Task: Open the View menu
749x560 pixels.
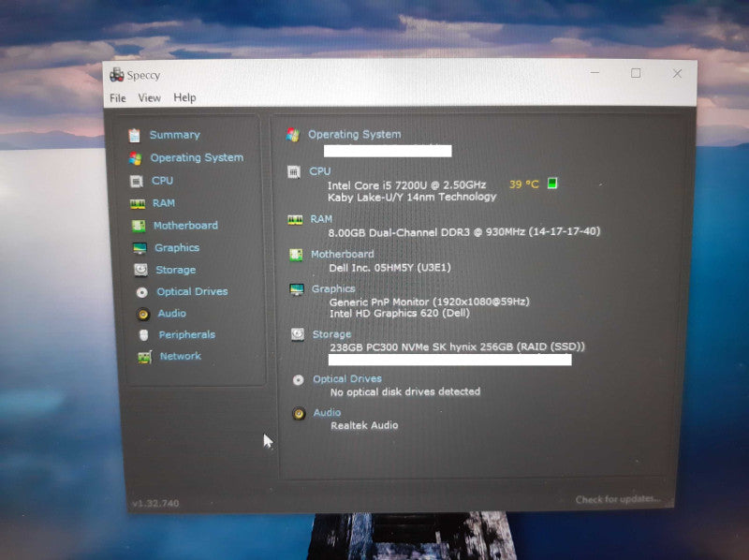Action: pyautogui.click(x=150, y=98)
